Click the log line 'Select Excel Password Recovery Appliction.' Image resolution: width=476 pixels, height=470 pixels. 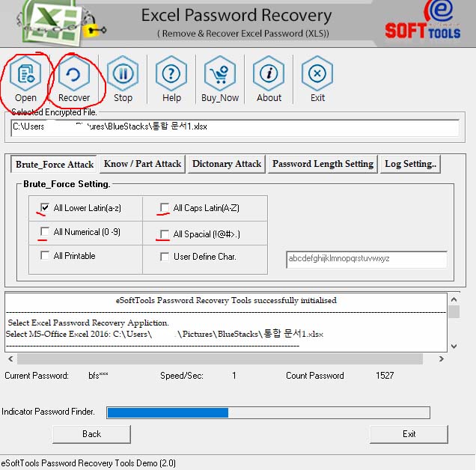88,323
